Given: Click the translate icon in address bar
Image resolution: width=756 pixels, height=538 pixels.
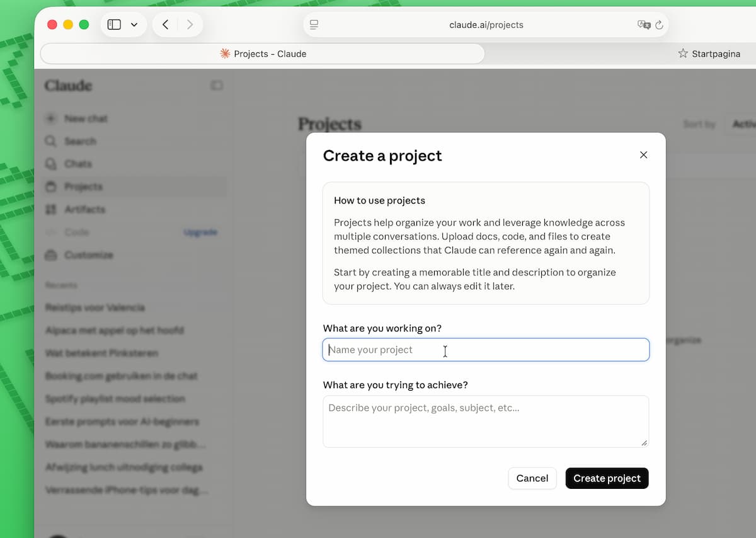Looking at the screenshot, I should [644, 25].
